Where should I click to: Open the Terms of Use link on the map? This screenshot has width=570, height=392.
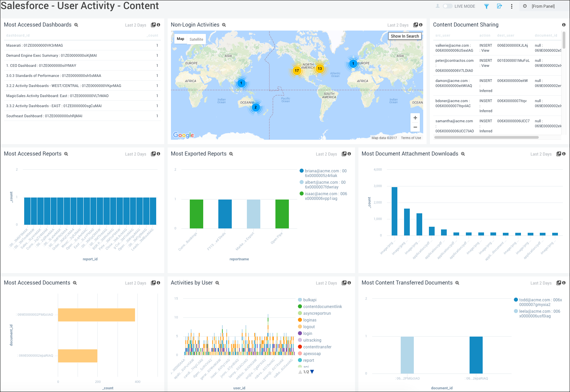point(410,138)
